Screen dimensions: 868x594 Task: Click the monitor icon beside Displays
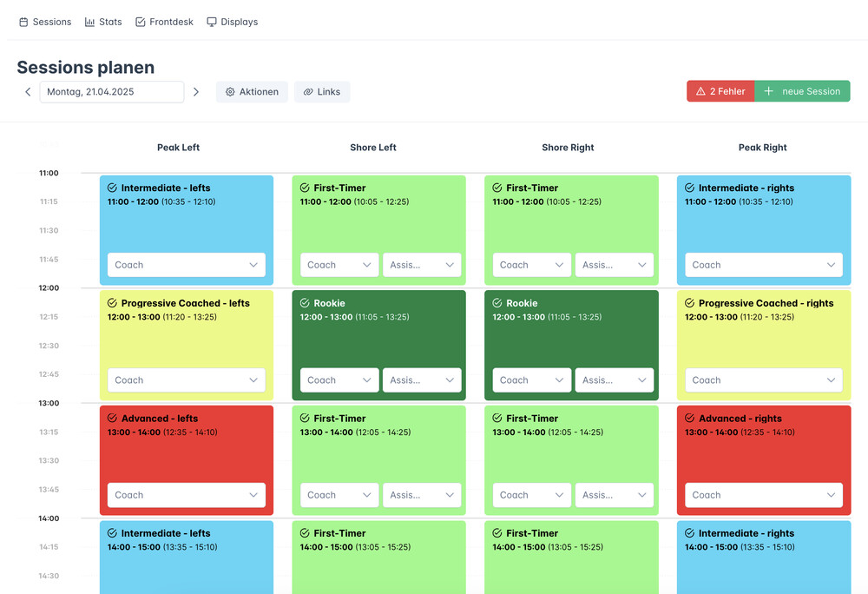[212, 22]
